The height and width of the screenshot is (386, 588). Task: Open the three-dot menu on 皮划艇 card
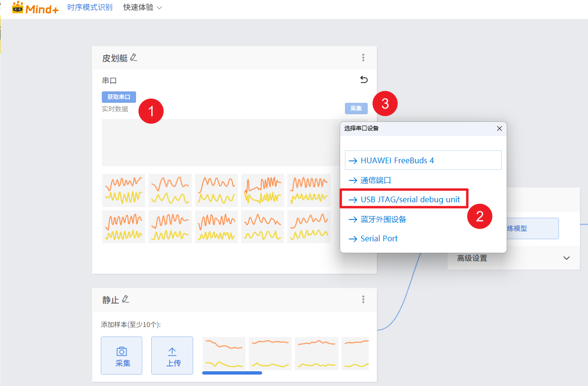(x=363, y=58)
